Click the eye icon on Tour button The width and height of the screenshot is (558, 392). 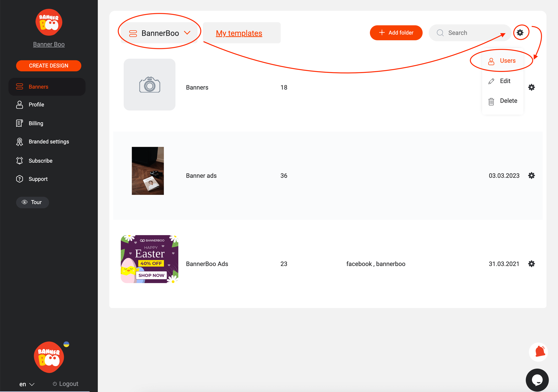[x=25, y=202]
